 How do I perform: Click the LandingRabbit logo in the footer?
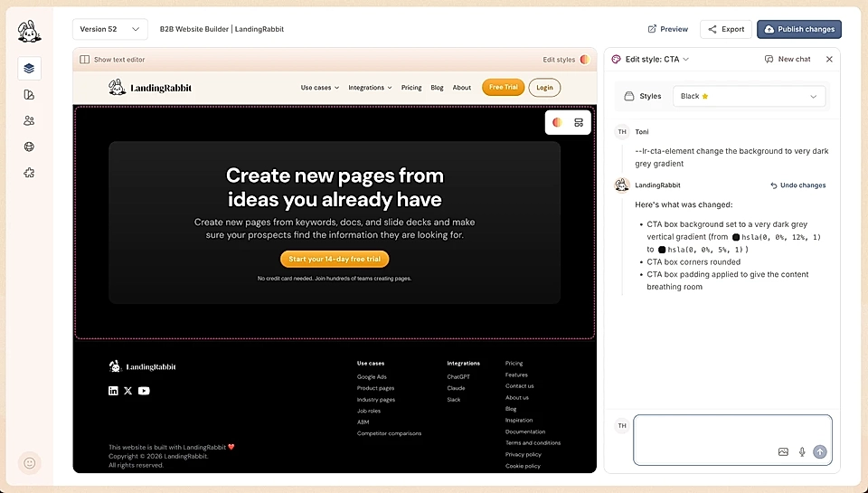142,366
